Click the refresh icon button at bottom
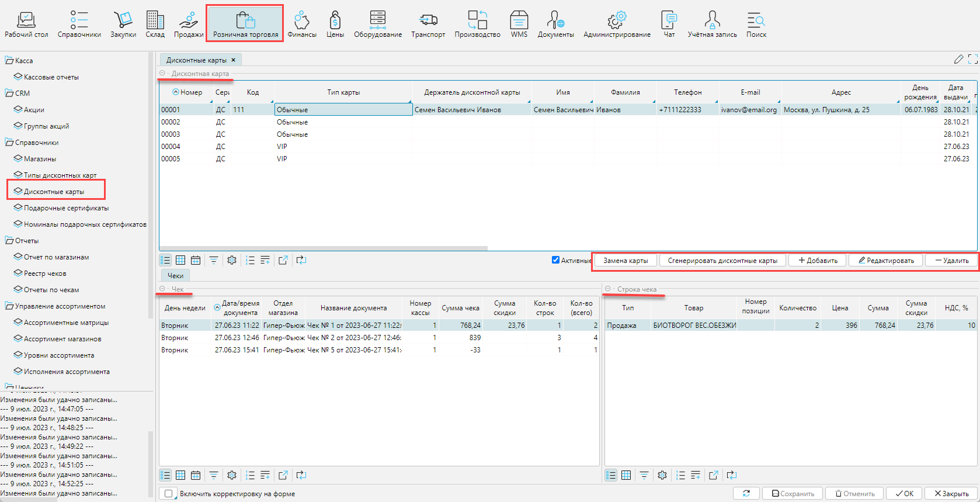 pyautogui.click(x=746, y=494)
